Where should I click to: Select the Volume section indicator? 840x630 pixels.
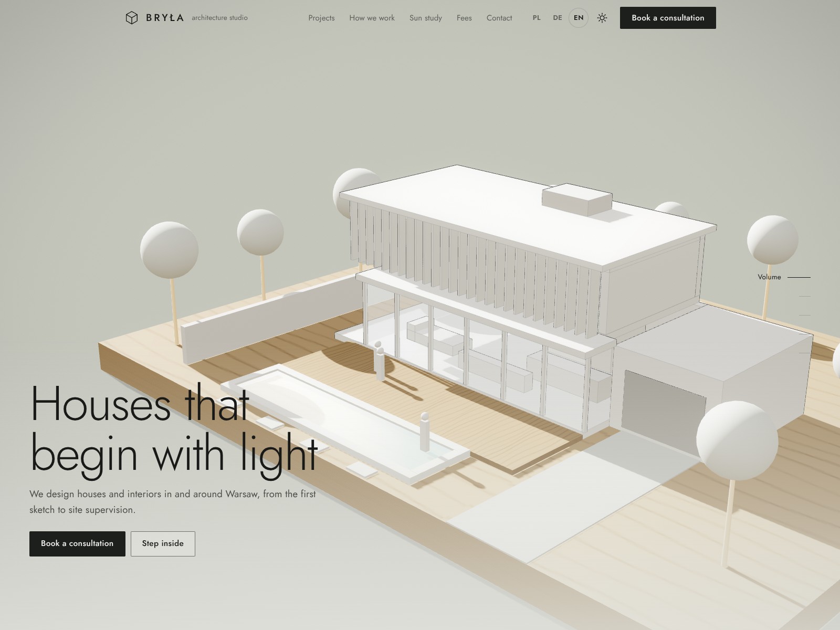click(x=784, y=277)
